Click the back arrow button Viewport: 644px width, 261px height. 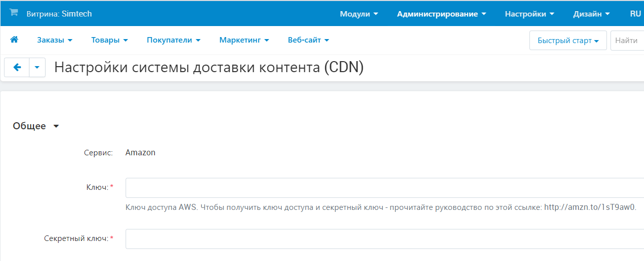(x=17, y=68)
